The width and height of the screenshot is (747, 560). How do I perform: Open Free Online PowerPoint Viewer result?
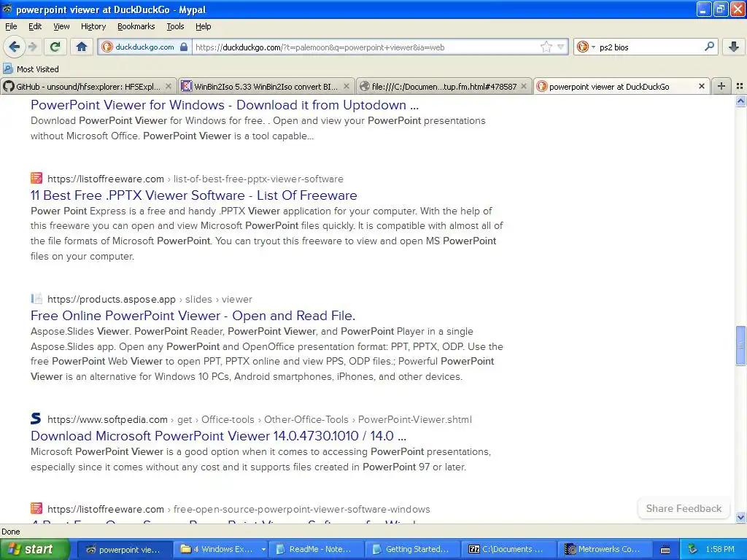point(193,316)
